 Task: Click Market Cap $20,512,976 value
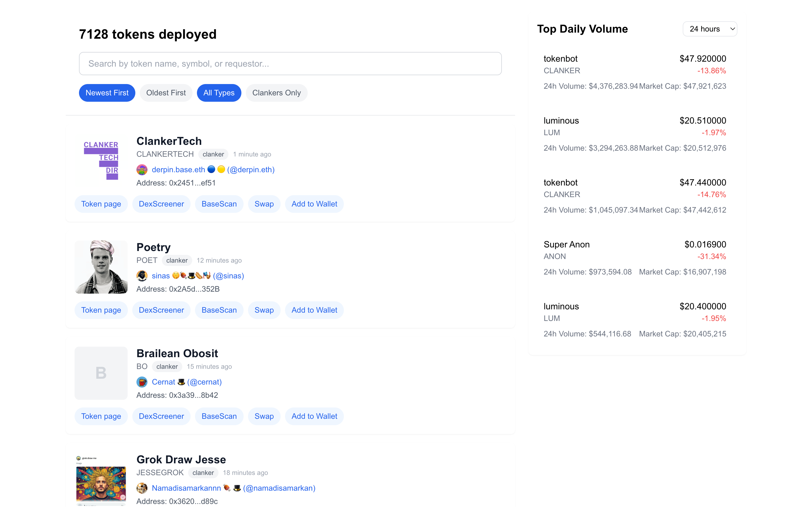point(682,148)
